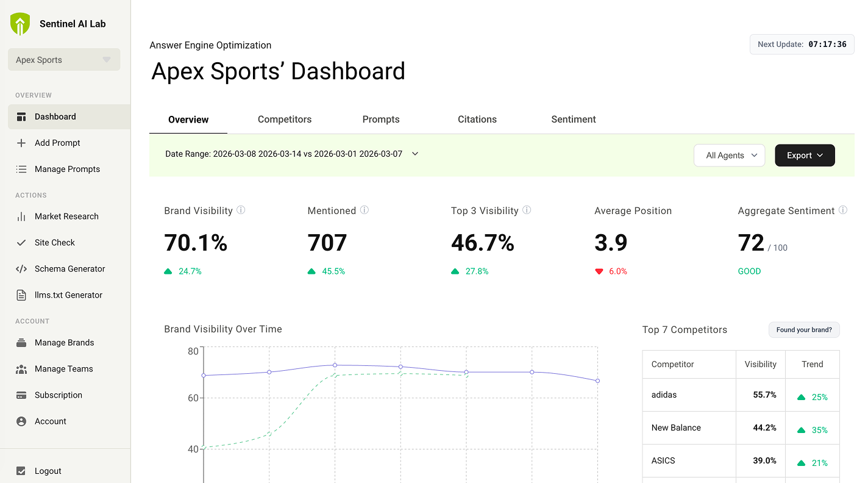
Task: Click the Mentioned info icon
Action: coord(365,210)
